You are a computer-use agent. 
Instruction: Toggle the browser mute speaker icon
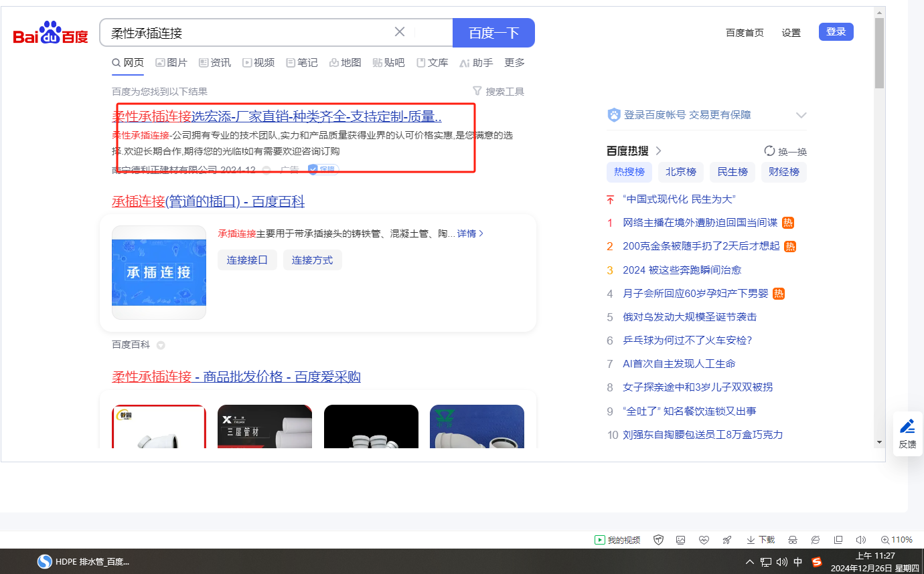pyautogui.click(x=861, y=540)
